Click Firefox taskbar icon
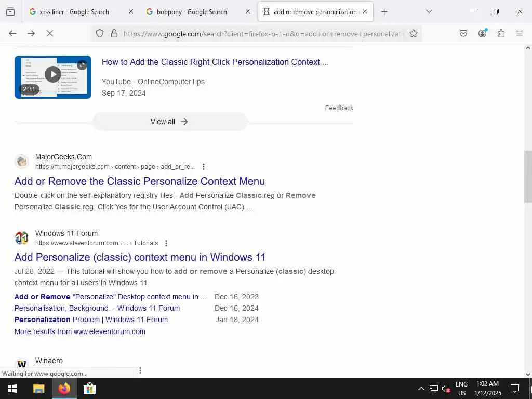 (64, 389)
